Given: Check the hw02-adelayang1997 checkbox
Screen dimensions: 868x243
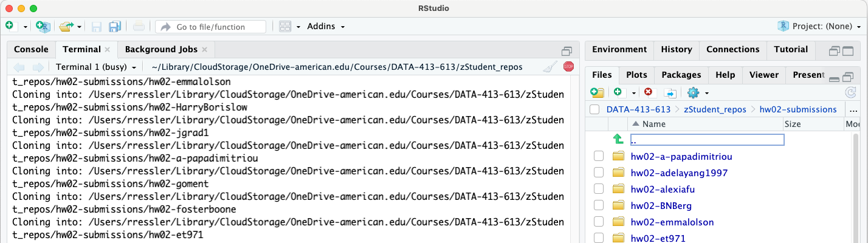Looking at the screenshot, I should point(599,173).
